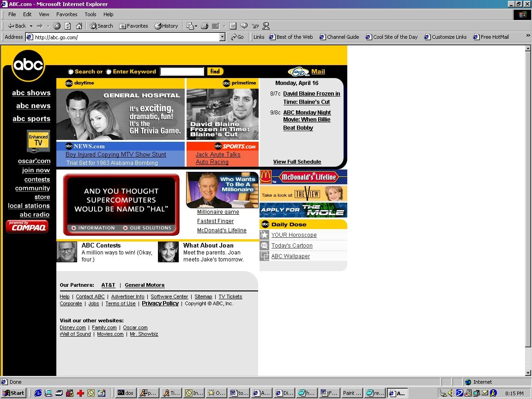The height and width of the screenshot is (399, 532).
Task: Click the Enhanced TV badge
Action: point(38,141)
